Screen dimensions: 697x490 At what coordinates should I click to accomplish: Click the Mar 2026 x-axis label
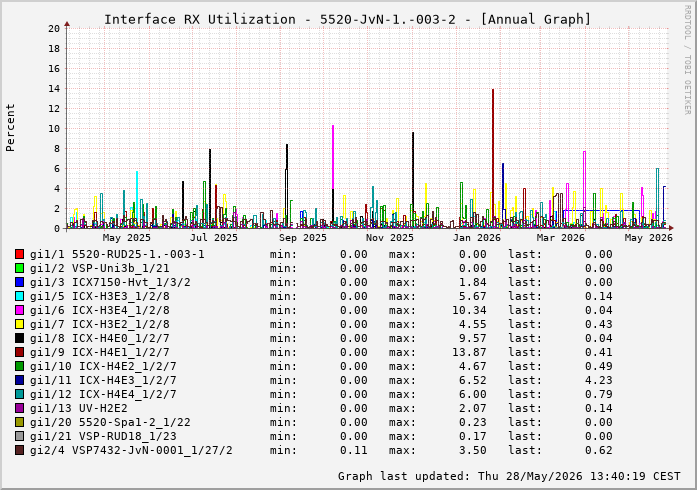click(561, 238)
